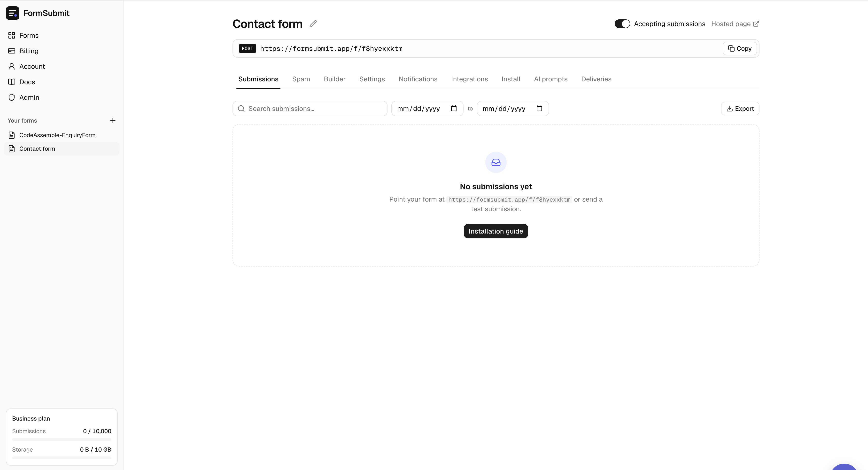The image size is (868, 470).
Task: Open the start date calendar picker
Action: (454, 109)
